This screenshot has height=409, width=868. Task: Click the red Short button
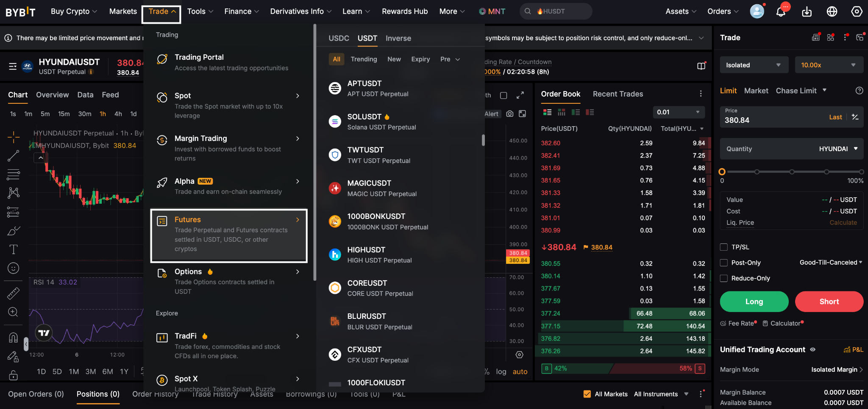[829, 301]
